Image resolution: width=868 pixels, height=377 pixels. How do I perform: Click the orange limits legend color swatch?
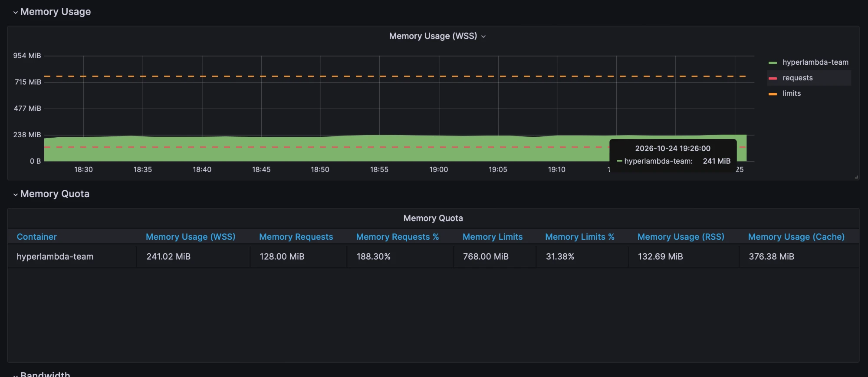pyautogui.click(x=773, y=94)
